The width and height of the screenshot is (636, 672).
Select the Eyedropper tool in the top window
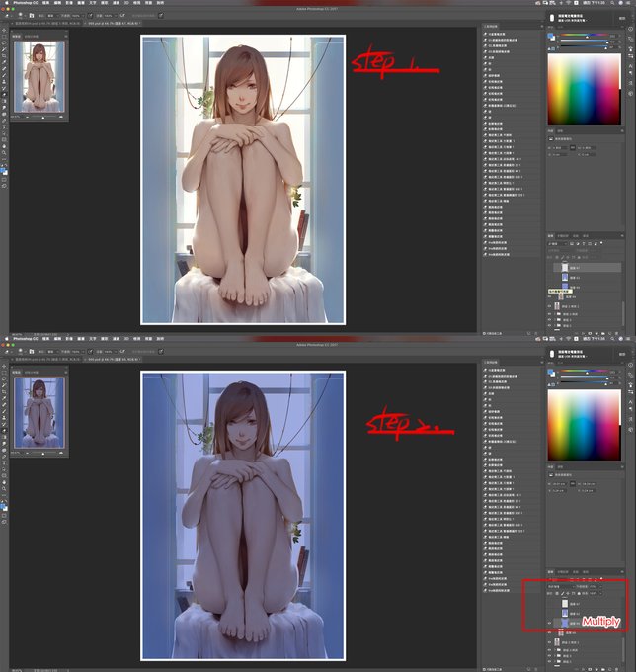tap(4, 62)
